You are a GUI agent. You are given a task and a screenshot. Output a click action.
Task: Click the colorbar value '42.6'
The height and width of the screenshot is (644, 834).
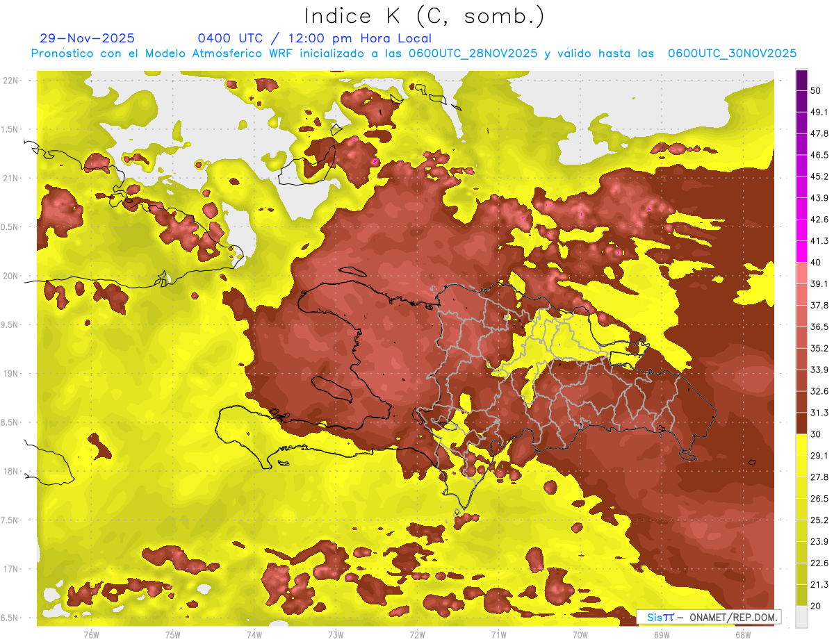coord(819,220)
